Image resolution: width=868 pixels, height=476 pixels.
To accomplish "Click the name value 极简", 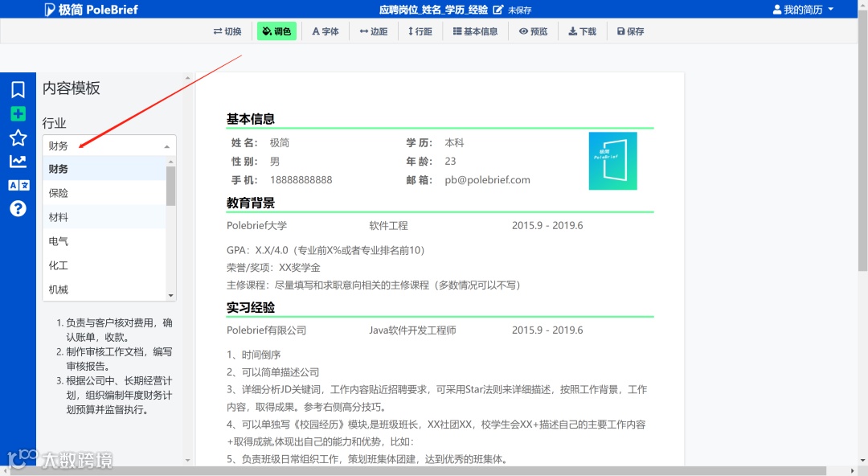I will pos(280,143).
